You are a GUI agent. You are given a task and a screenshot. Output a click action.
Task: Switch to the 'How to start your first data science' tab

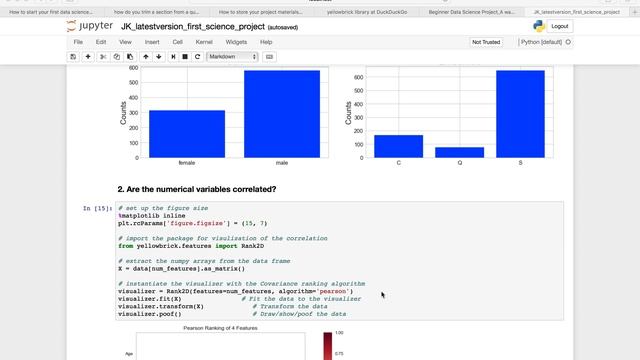[x=51, y=12]
